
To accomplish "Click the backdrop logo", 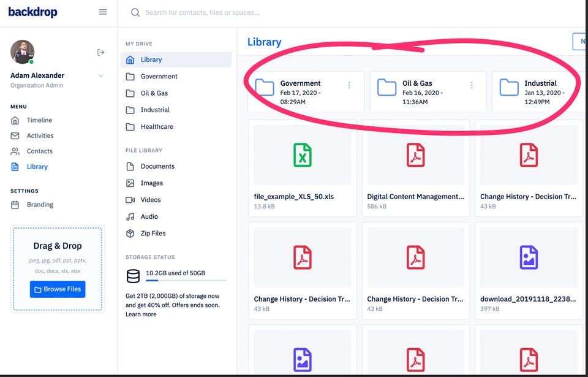I will click(x=33, y=12).
